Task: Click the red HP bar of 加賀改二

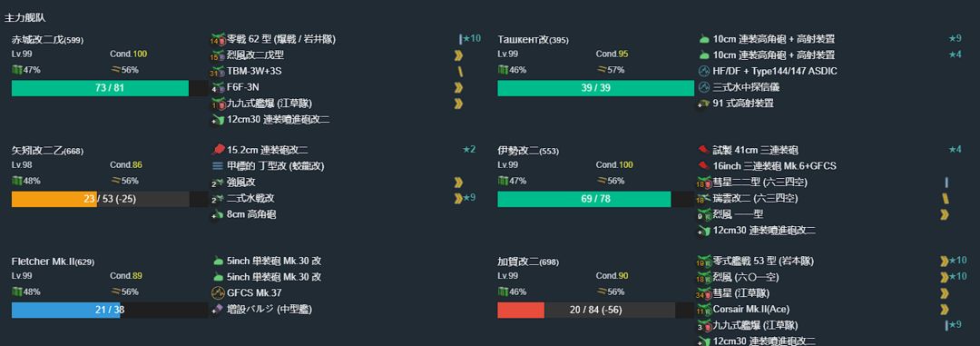Action: (x=521, y=311)
